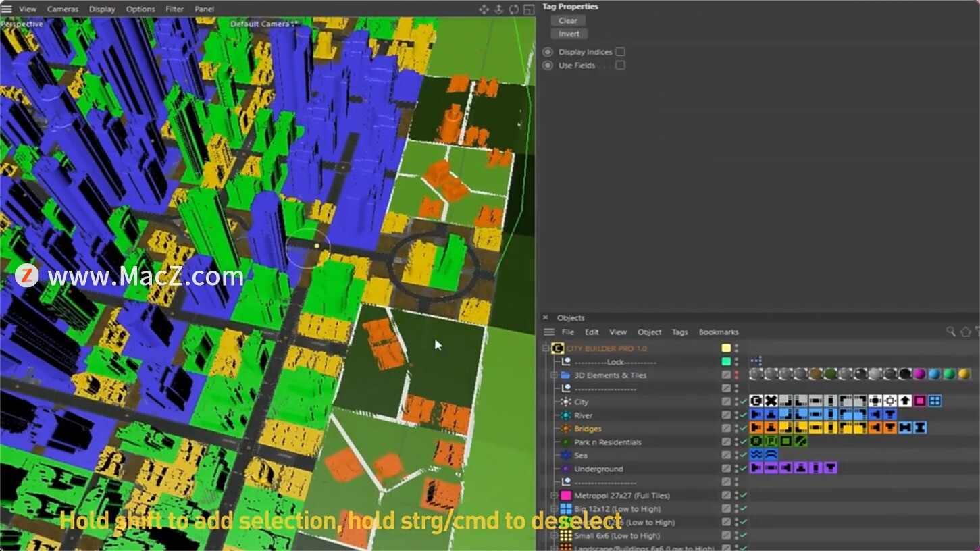Enable the Display Indices checkbox

pyautogui.click(x=619, y=51)
